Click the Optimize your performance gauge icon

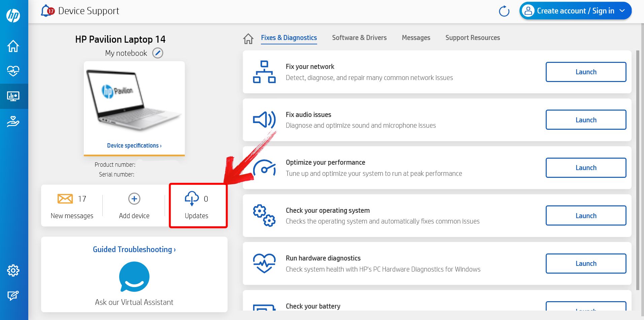click(264, 168)
